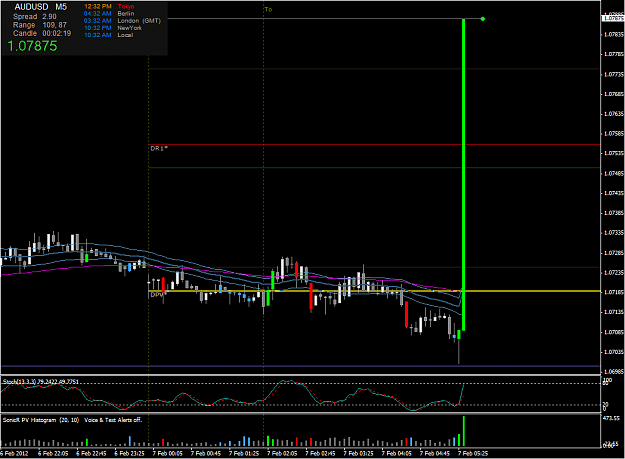Click the large green 1.07875 price display
Image resolution: width=625 pixels, height=459 pixels.
[x=33, y=46]
